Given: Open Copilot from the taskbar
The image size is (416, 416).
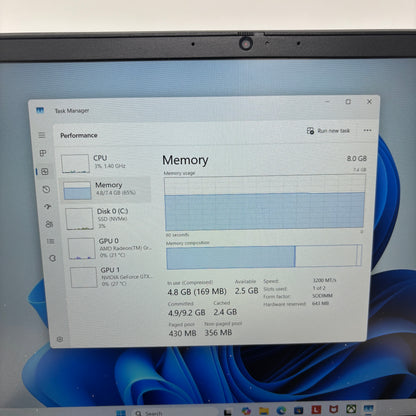Looking at the screenshot, I should click(x=246, y=411).
